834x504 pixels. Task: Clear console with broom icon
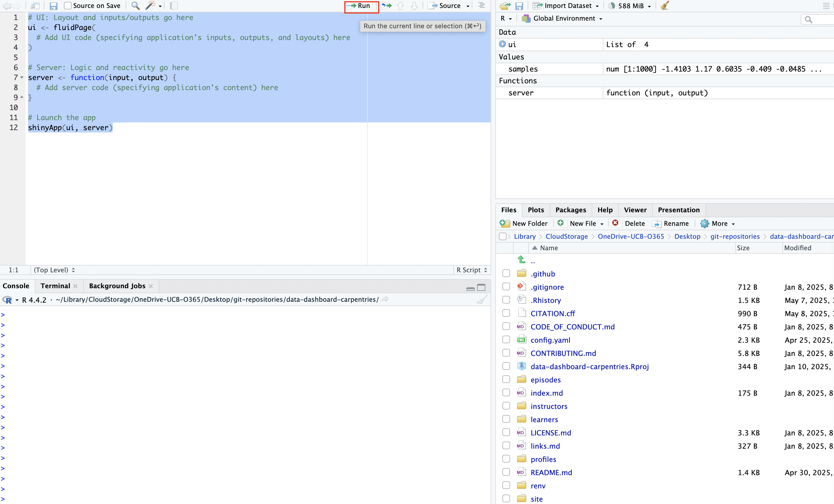[482, 299]
